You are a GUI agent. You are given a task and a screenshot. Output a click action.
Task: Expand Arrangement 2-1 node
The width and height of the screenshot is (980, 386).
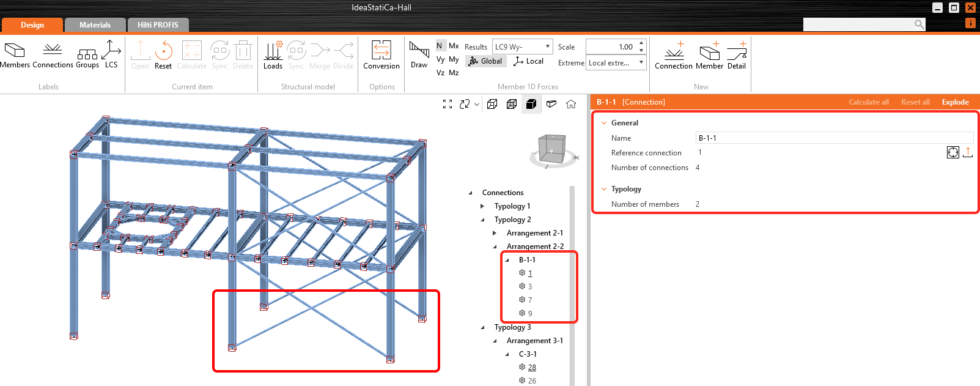(495, 233)
